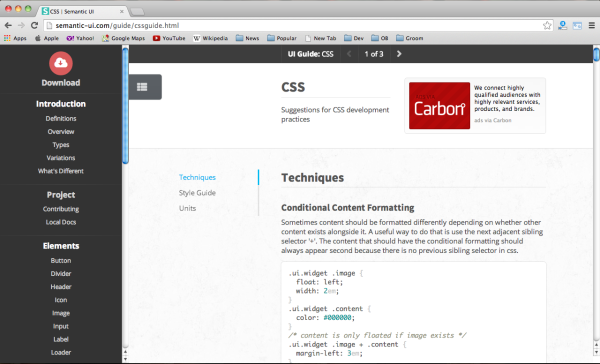Open the YouTube bookmark
This screenshot has width=600, height=364.
(169, 38)
